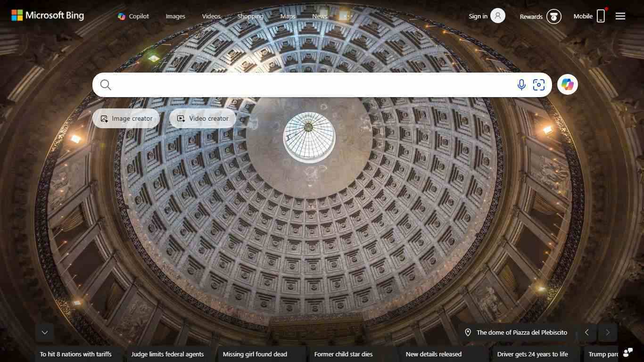Open the Video creator button
Screen dimensions: 644x362
203,119
